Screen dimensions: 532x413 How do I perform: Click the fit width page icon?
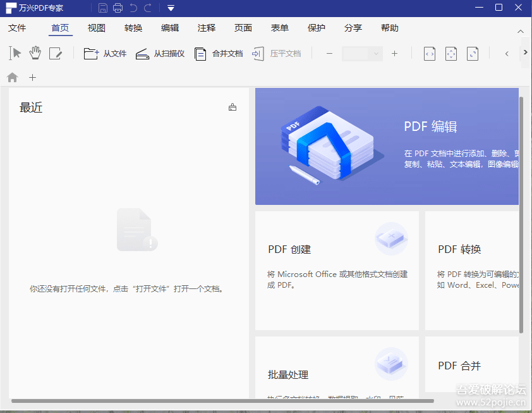430,54
